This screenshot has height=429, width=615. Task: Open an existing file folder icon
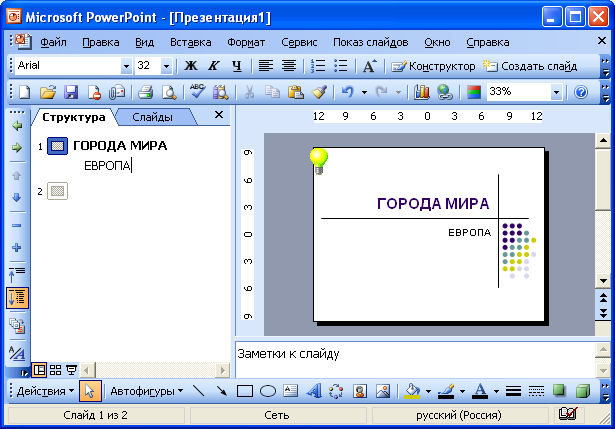(x=48, y=93)
